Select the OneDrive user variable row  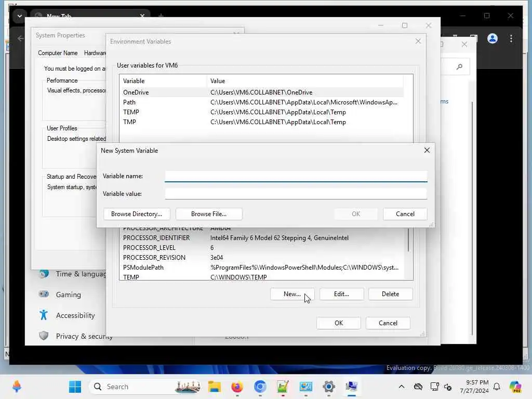[262, 92]
